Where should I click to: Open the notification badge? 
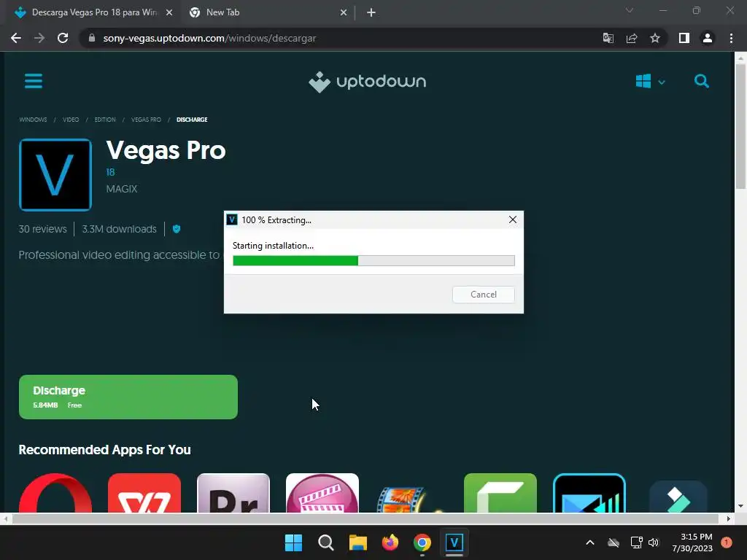pyautogui.click(x=727, y=542)
